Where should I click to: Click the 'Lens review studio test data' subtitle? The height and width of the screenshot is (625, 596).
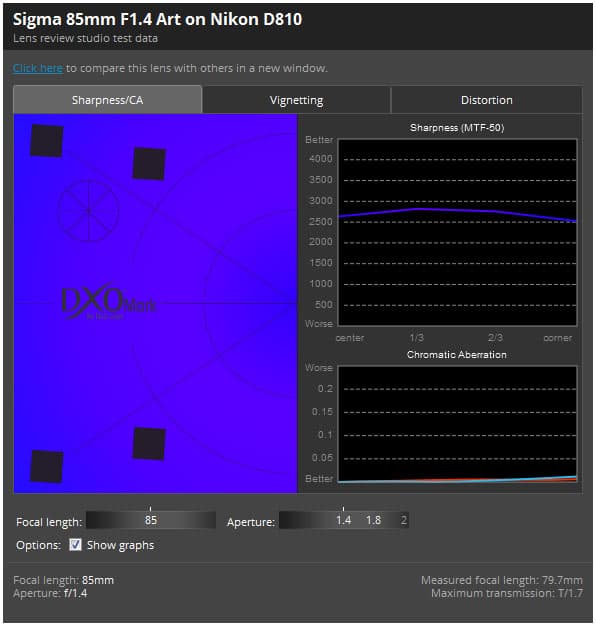85,38
